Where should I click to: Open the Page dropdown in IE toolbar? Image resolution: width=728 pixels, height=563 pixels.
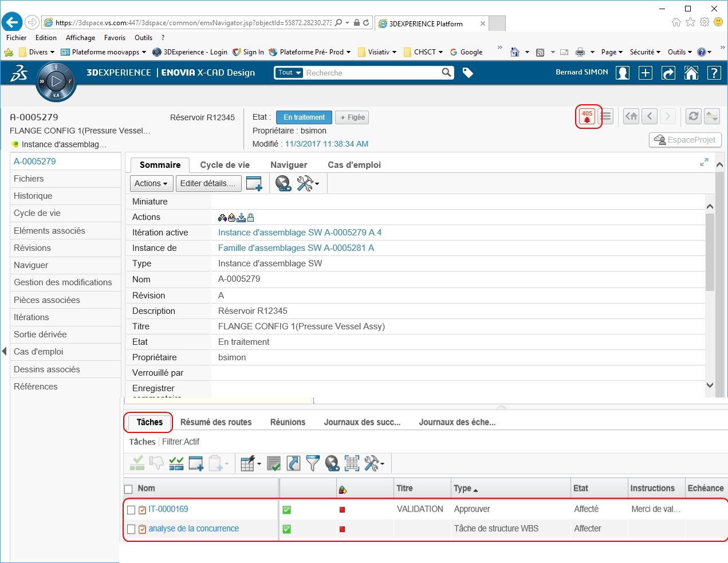(612, 52)
